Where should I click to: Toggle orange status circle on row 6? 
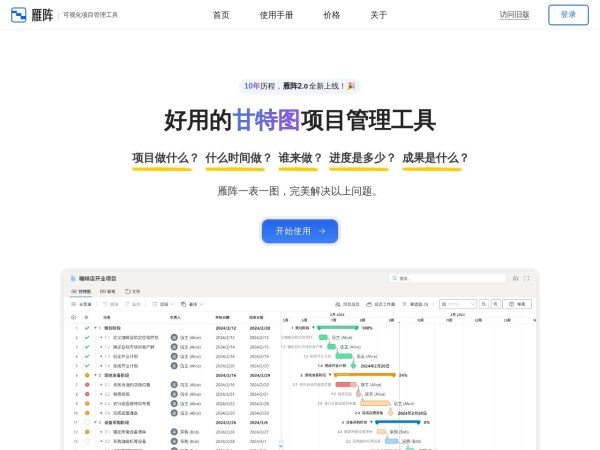coord(87,375)
